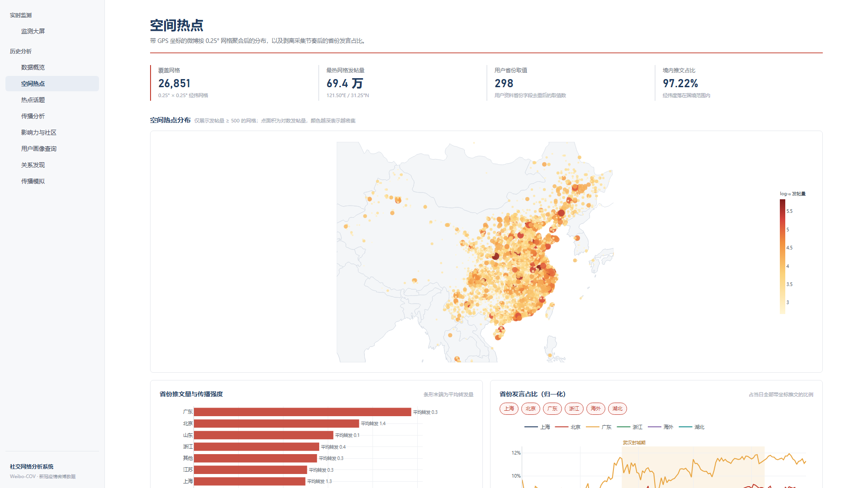
Task: Hide the 广东 series via chart legend
Action: [x=599, y=427]
